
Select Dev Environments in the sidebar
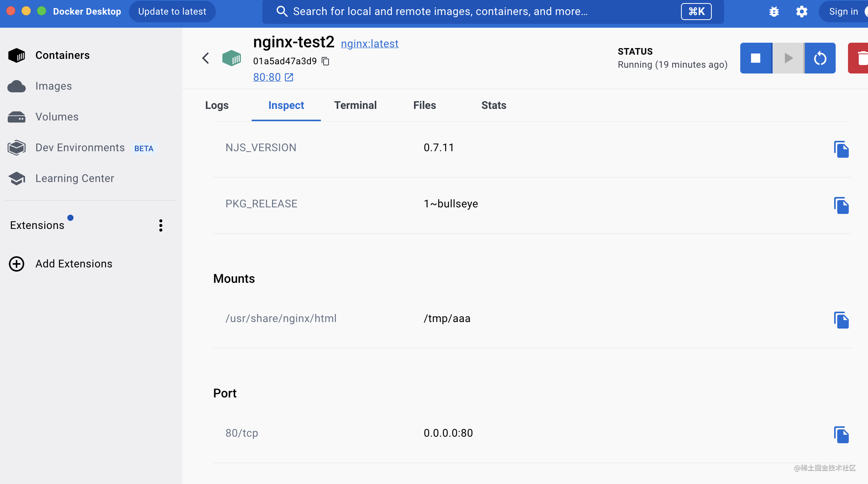(x=80, y=147)
